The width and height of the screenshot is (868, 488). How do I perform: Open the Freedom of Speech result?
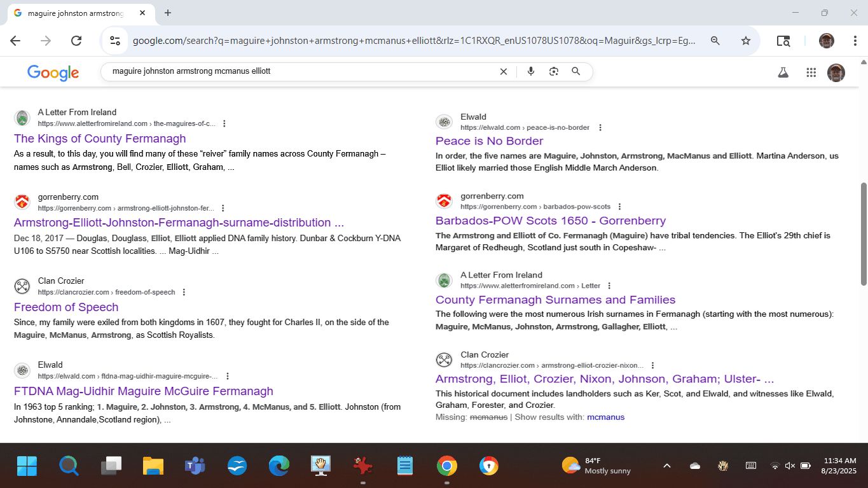(x=66, y=307)
